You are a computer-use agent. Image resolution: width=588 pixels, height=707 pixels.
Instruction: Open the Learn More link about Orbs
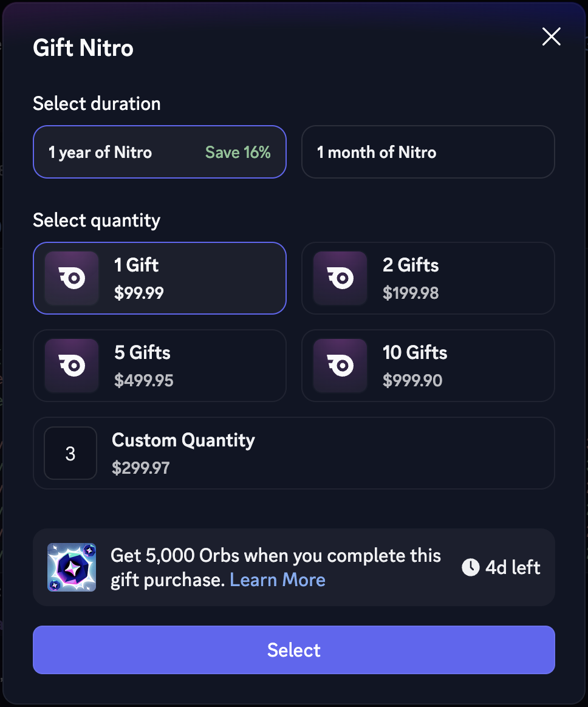coord(278,580)
